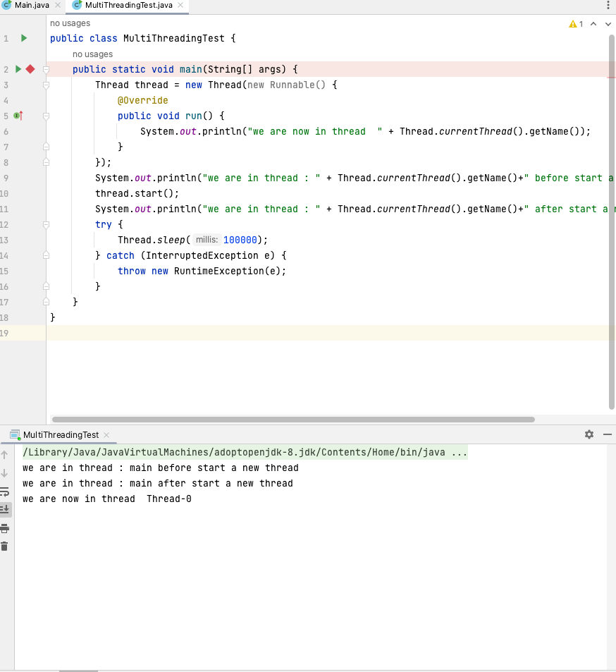The width and height of the screenshot is (616, 672).
Task: Collapse the run() method fold at line 5
Action: click(47, 116)
